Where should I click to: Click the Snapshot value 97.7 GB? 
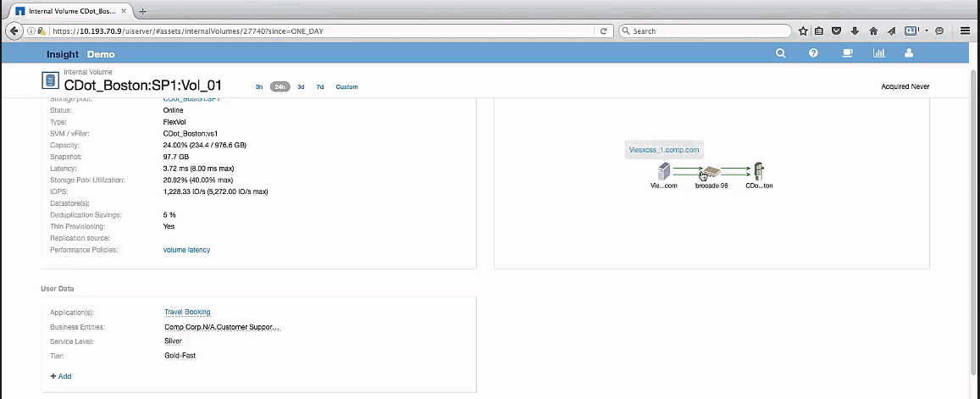click(x=175, y=157)
